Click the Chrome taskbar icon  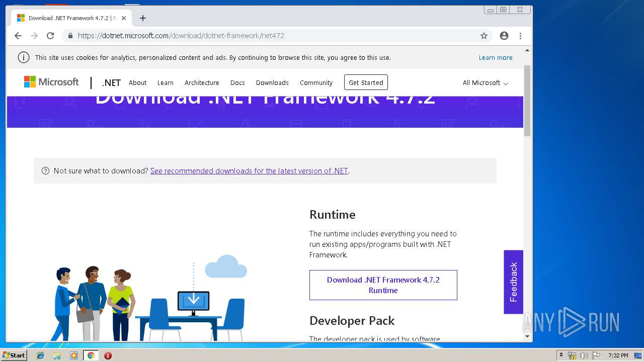pyautogui.click(x=91, y=355)
